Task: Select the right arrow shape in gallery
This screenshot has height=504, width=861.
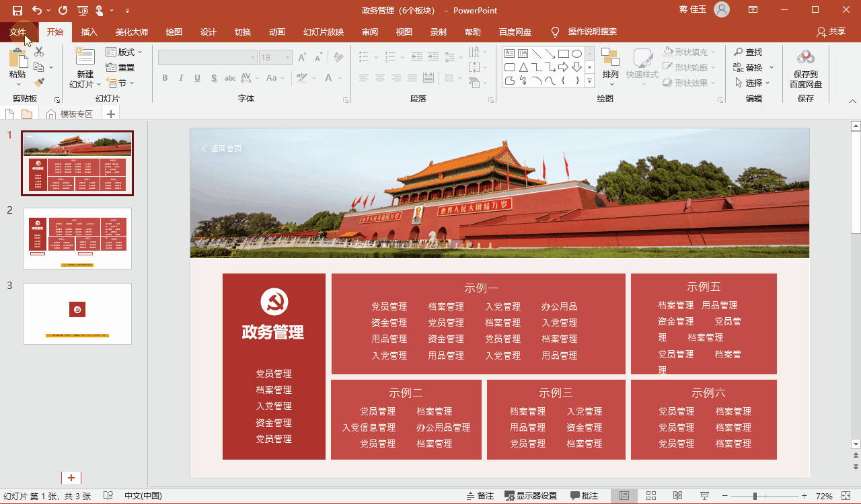Action: 564,67
